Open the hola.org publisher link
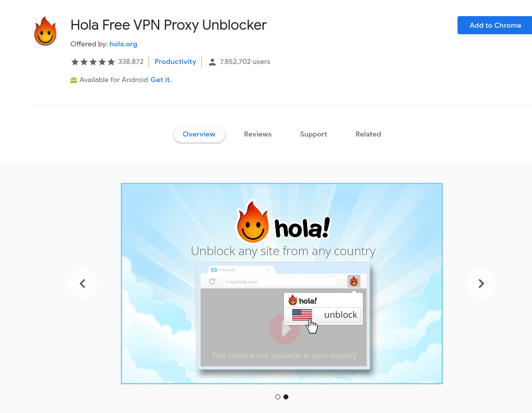 click(x=123, y=44)
